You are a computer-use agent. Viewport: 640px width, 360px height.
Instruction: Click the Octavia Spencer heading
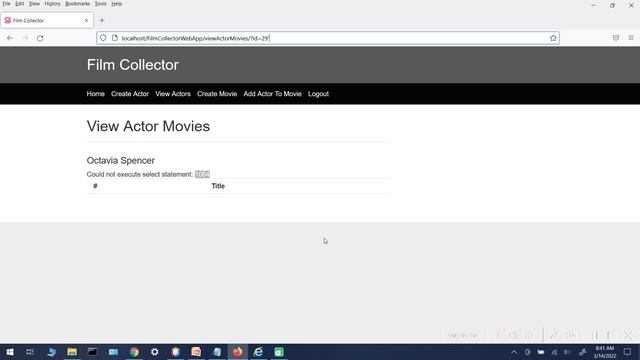tap(120, 160)
